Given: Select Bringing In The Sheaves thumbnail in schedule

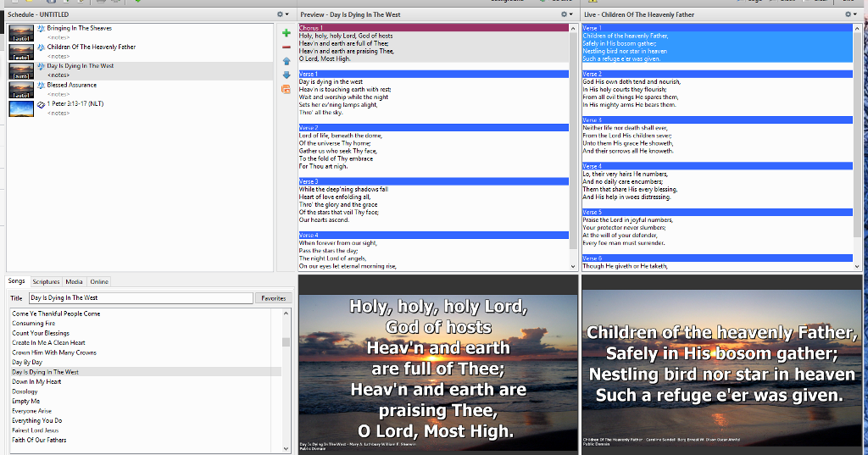Looking at the screenshot, I should coord(21,33).
